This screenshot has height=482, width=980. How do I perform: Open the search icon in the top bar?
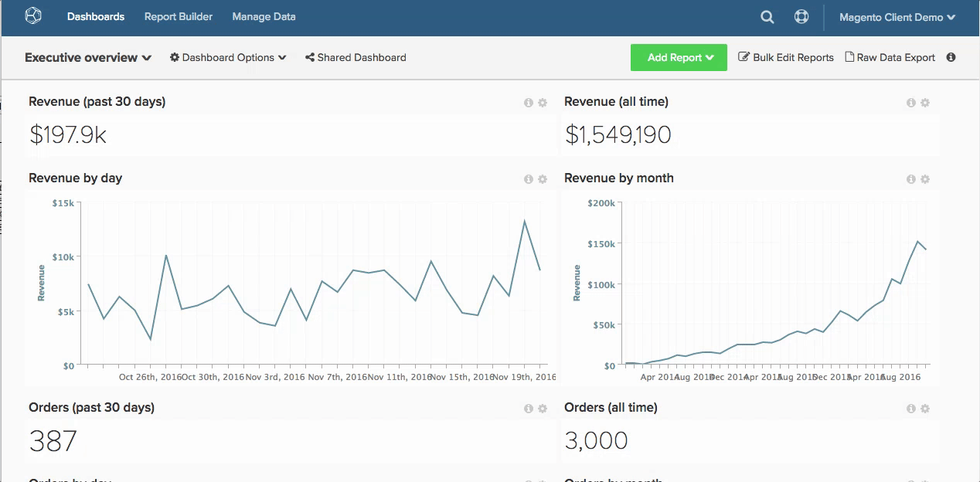tap(766, 16)
